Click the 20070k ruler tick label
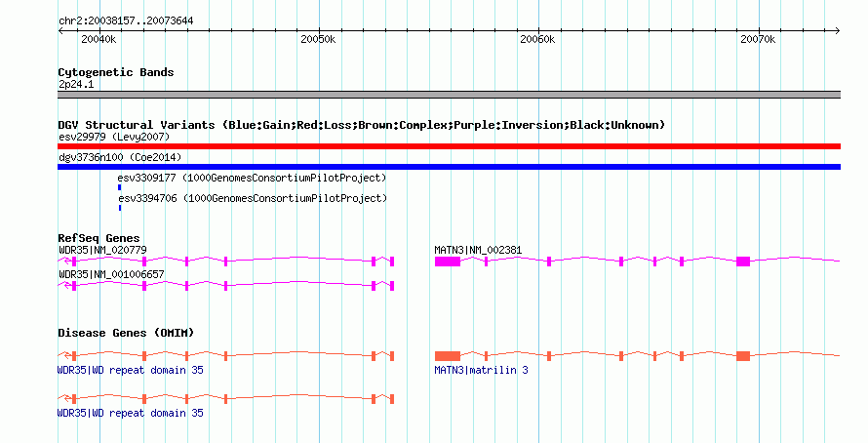The height and width of the screenshot is (443, 868). [758, 39]
